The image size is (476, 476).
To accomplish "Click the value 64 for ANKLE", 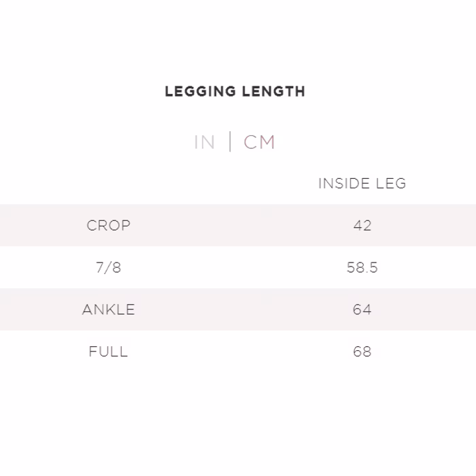I will click(362, 309).
